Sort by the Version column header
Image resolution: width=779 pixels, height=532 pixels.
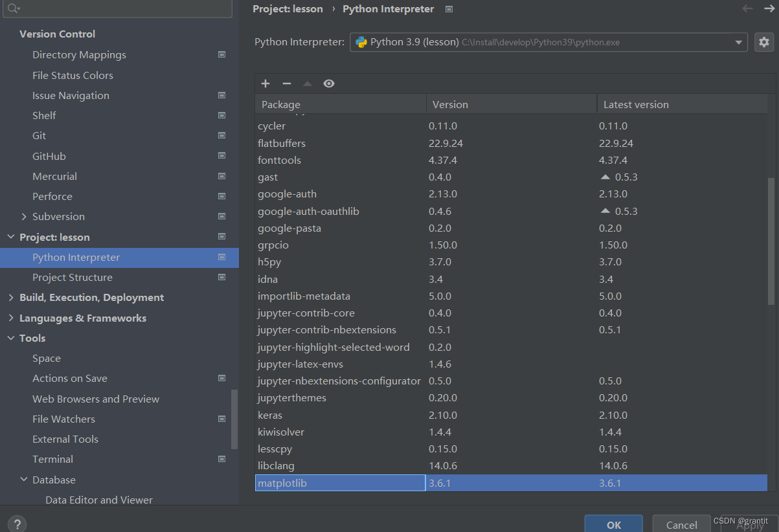click(x=512, y=104)
